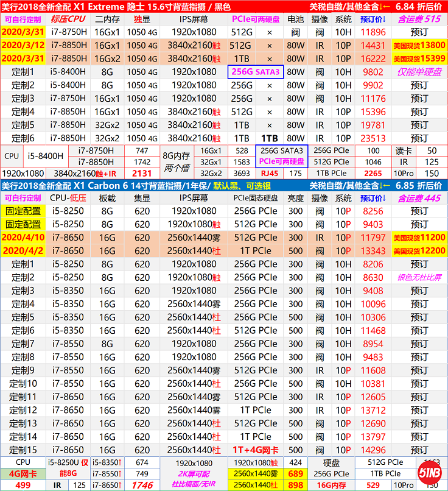Click the yellow 美国现货13800 cell
The height and width of the screenshot is (491, 448).
coord(419,46)
